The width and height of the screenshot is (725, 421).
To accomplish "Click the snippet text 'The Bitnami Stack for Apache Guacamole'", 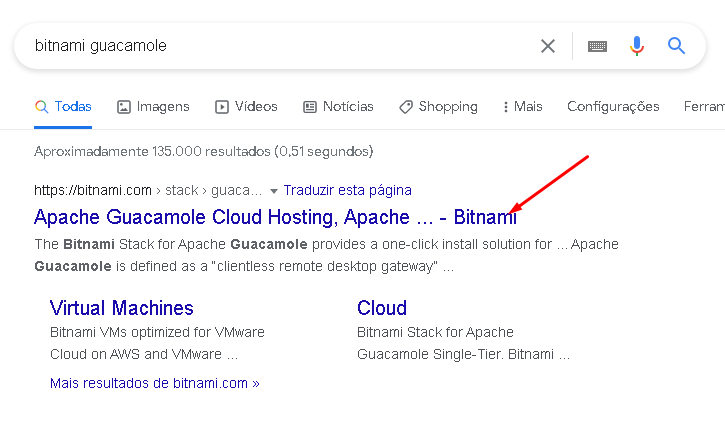I will click(171, 244).
